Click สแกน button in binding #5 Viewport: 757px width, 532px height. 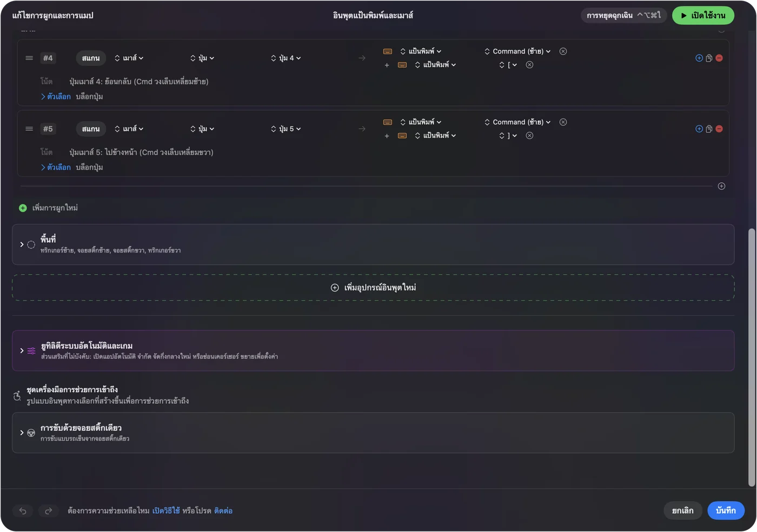pos(91,129)
